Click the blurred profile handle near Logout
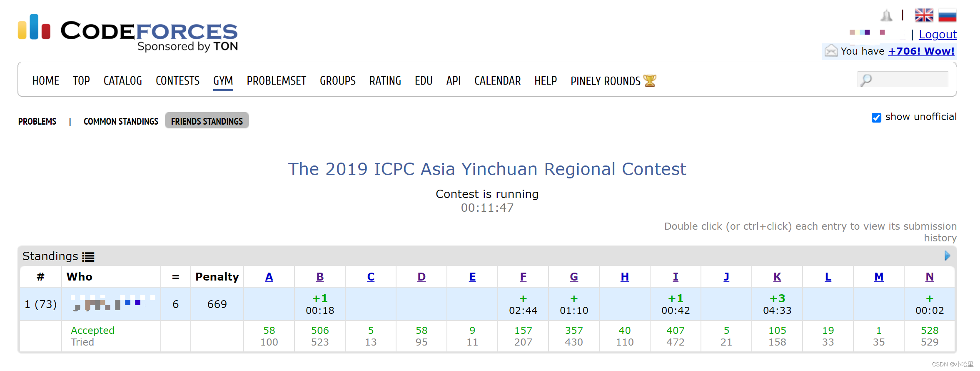Image resolution: width=980 pixels, height=371 pixels. (x=877, y=34)
